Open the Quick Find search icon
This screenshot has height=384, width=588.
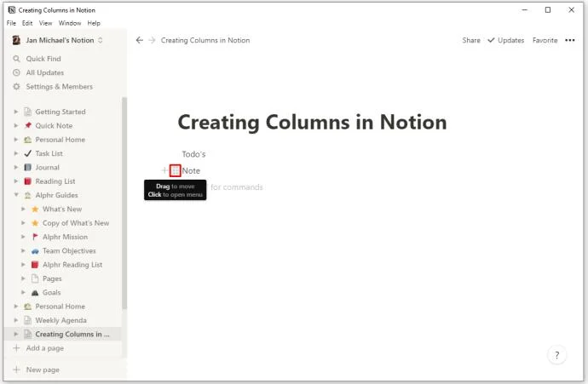coord(16,59)
